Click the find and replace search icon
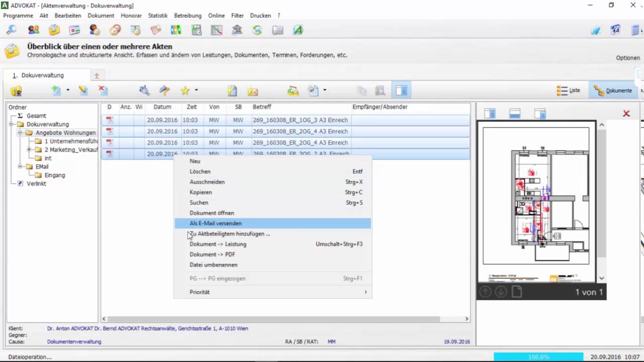 pyautogui.click(x=144, y=90)
